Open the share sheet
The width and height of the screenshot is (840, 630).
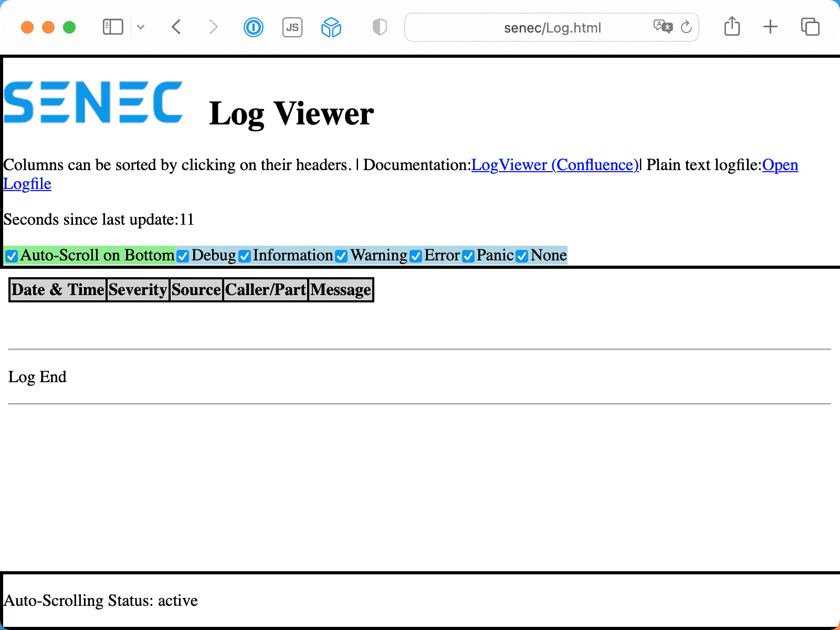(x=732, y=26)
